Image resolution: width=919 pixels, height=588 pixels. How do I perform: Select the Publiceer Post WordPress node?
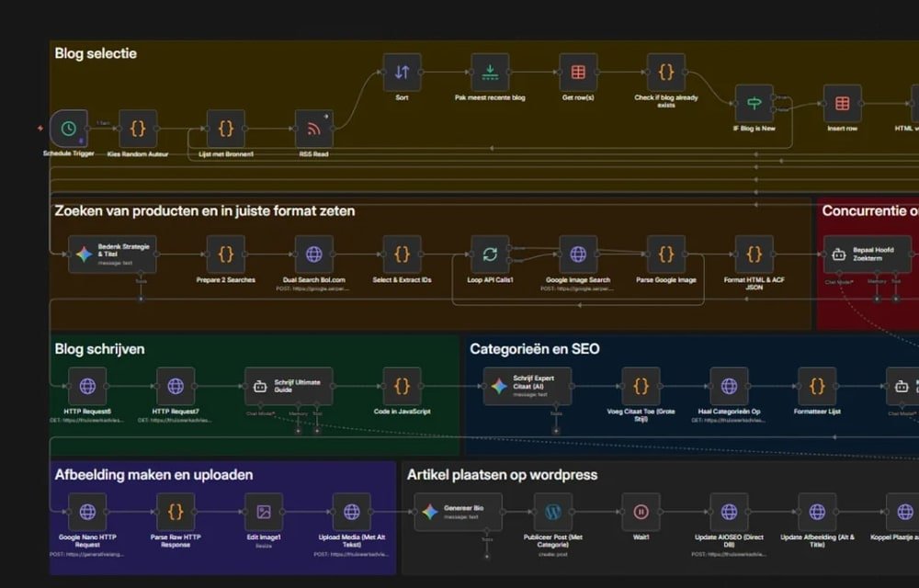(552, 512)
